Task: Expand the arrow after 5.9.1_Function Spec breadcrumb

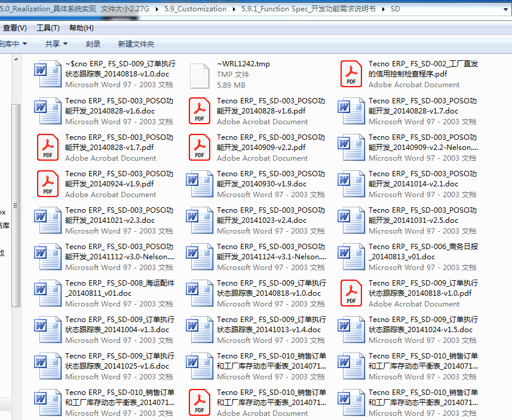Action: click(x=384, y=9)
